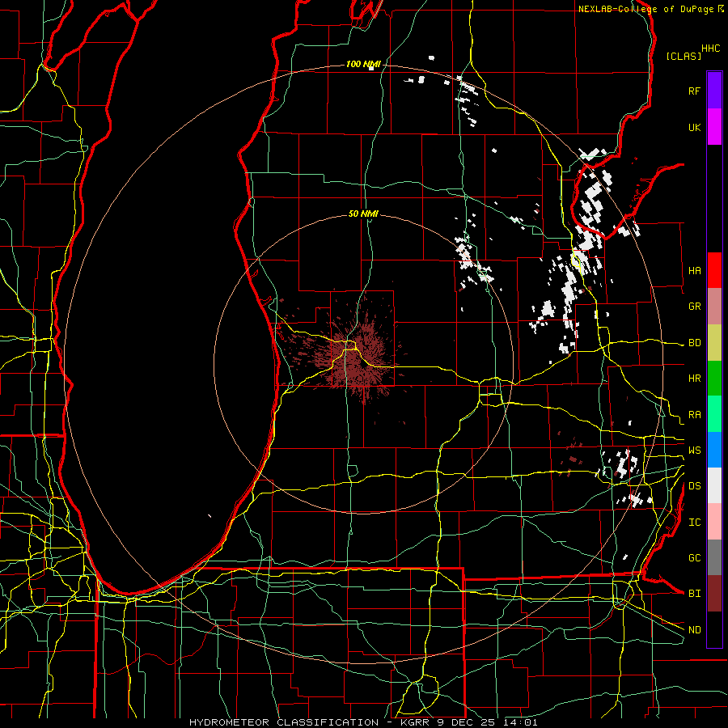728x728 pixels.
Task: Click the brown BI legend swatch
Action: [x=714, y=594]
